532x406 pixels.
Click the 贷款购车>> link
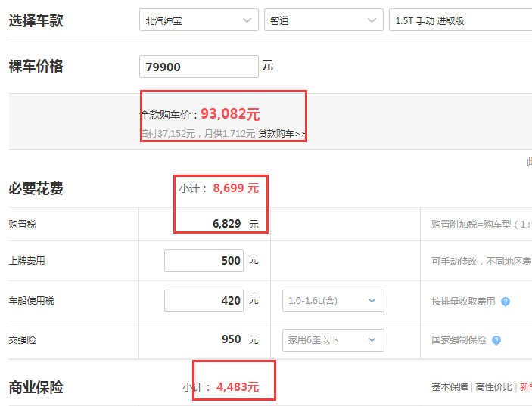tap(282, 134)
